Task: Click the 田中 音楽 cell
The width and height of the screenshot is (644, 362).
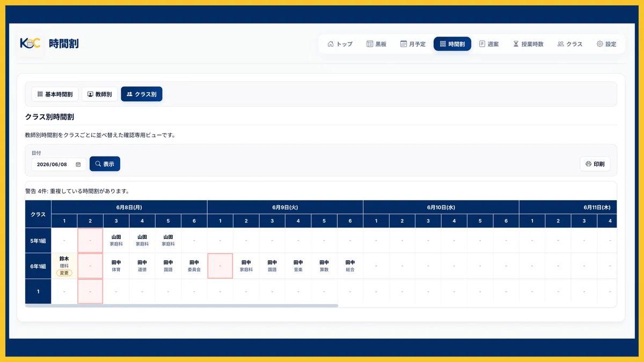Action: click(298, 266)
